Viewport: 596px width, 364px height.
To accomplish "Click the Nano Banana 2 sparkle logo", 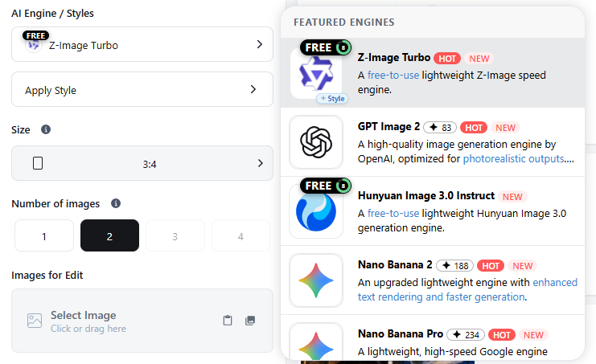I will coord(316,280).
